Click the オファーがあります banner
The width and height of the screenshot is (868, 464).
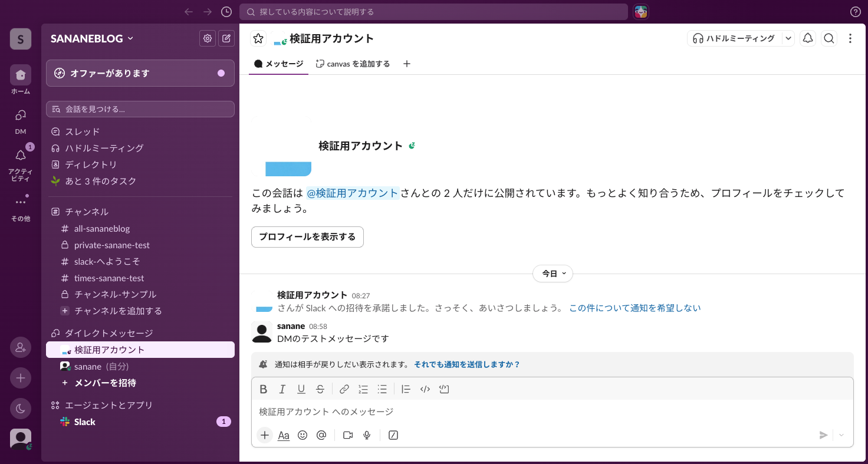[x=140, y=73]
